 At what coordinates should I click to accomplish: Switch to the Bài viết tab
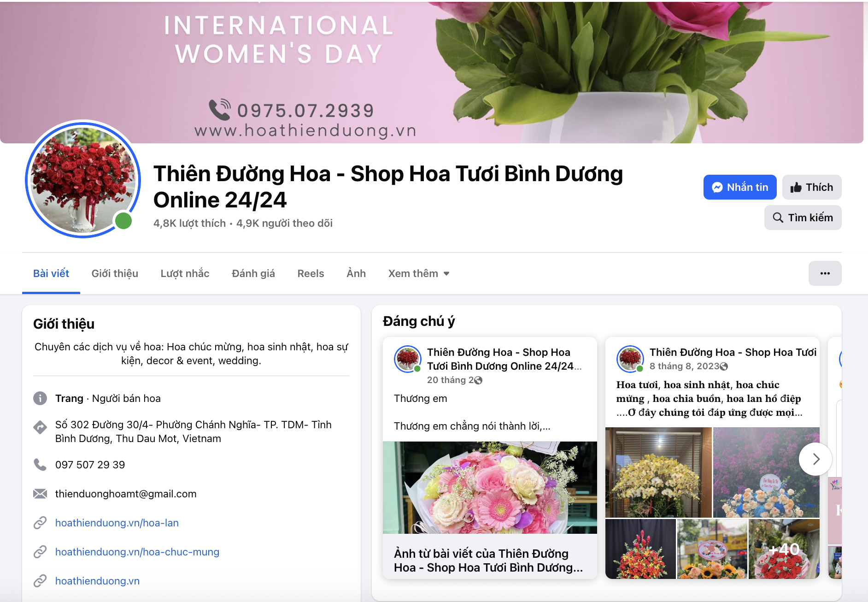click(51, 273)
